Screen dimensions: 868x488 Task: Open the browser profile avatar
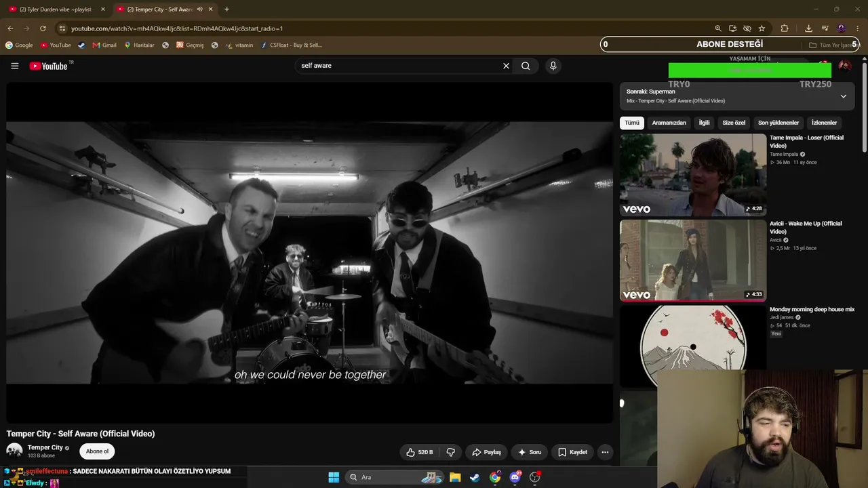pyautogui.click(x=842, y=28)
